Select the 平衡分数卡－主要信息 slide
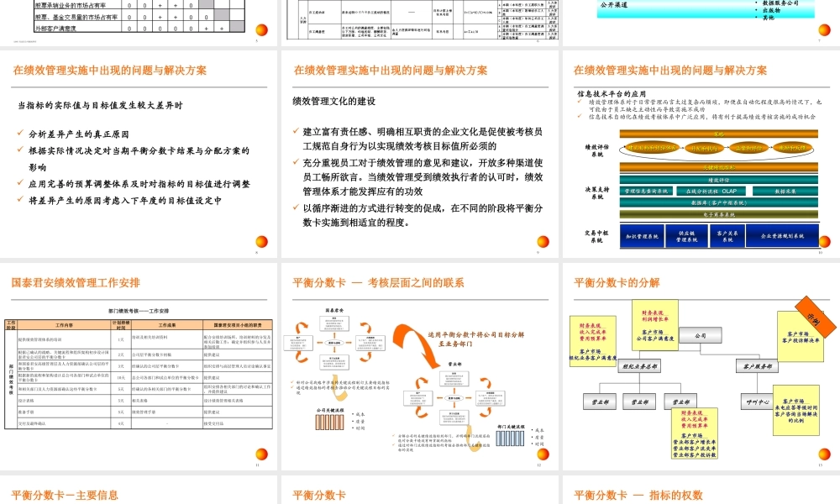This screenshot has height=504, width=840. tap(139, 490)
